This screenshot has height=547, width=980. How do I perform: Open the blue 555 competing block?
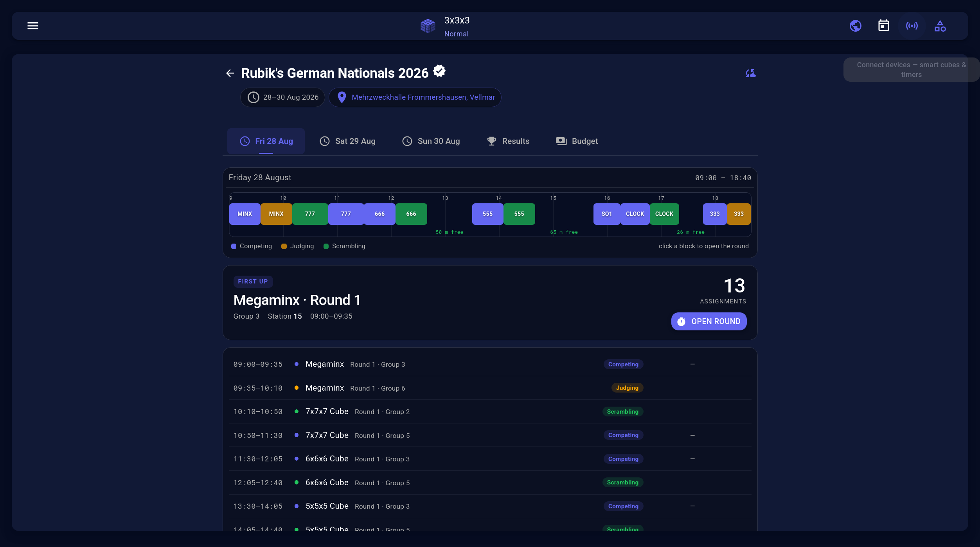(x=487, y=214)
